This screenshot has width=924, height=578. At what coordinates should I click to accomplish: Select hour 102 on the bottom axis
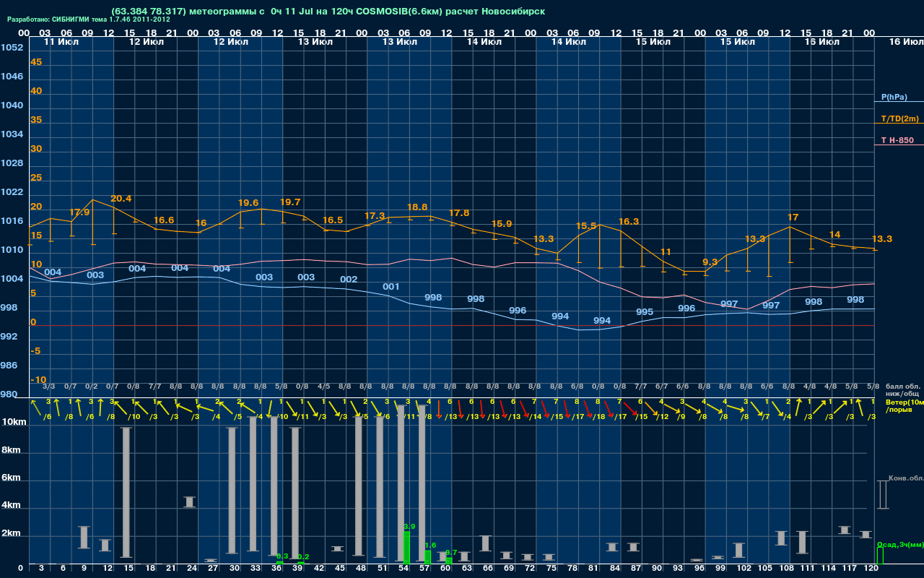coord(744,569)
